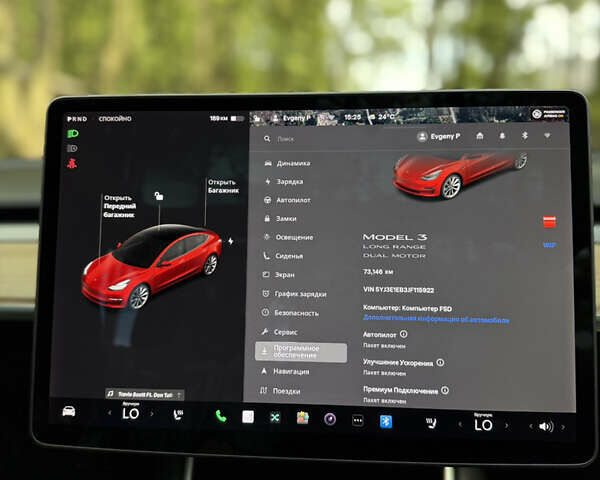Decrease driver temperature with left arrow
This screenshot has width=600, height=480.
click(108, 412)
